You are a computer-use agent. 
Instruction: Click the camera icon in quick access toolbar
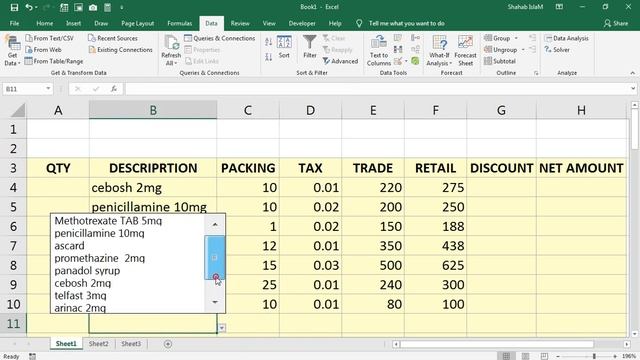coord(93,7)
